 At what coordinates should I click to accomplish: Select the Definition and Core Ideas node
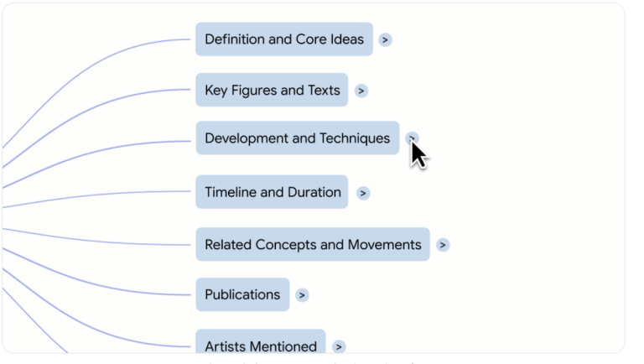[283, 39]
